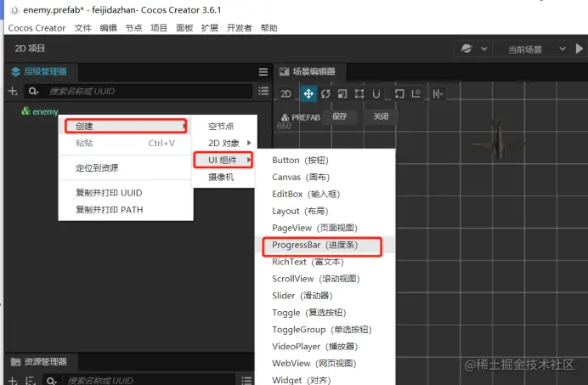Viewport: 588px width, 385px height.
Task: Select Widget (对齐) component
Action: 325,380
